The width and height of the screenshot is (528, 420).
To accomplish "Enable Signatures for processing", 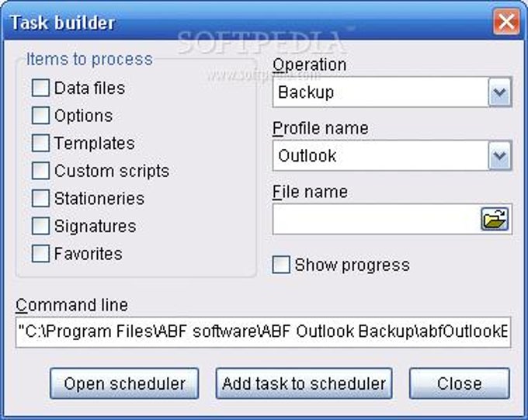I will (40, 226).
